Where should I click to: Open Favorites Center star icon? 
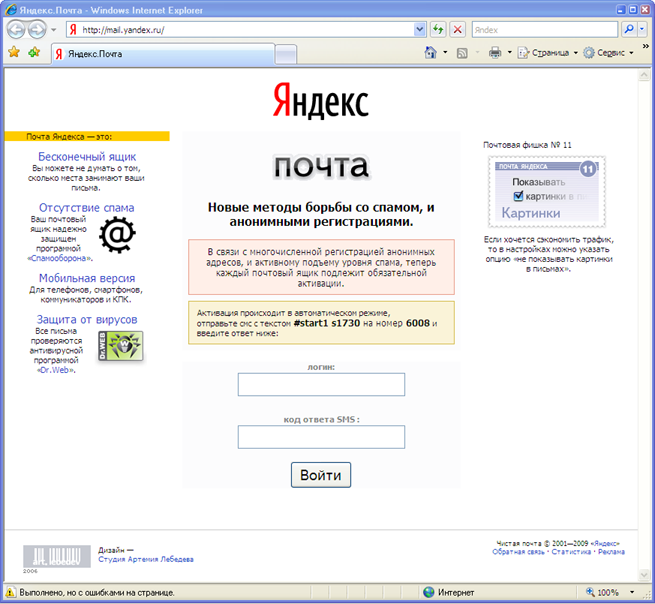[14, 52]
